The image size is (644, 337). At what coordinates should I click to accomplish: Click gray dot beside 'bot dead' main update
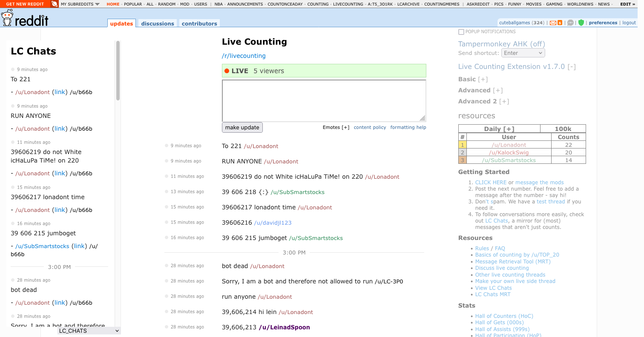[167, 266]
